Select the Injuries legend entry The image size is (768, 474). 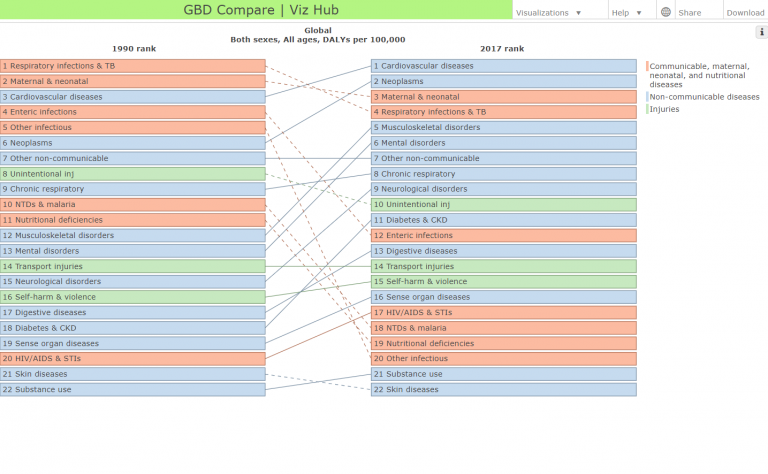click(x=664, y=109)
